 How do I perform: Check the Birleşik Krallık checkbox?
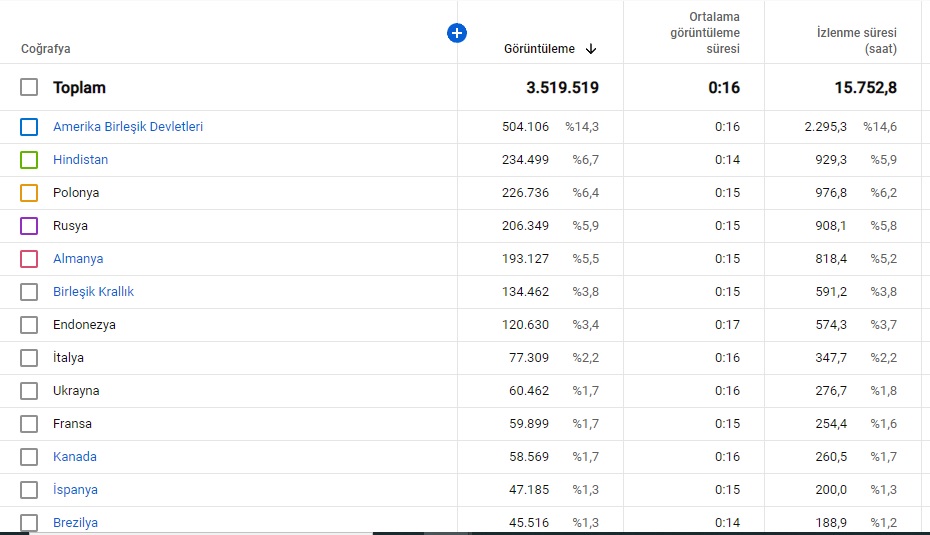tap(29, 292)
